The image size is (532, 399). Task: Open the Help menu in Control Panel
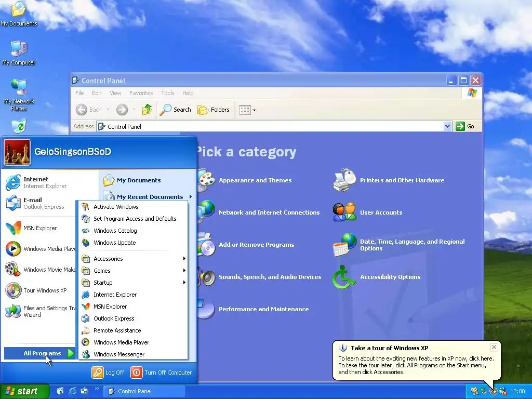188,93
